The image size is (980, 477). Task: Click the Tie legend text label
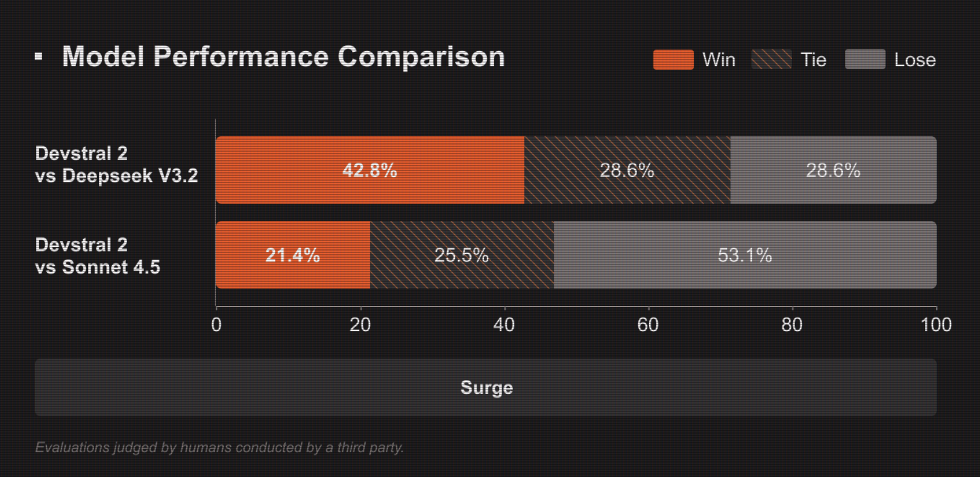click(813, 60)
